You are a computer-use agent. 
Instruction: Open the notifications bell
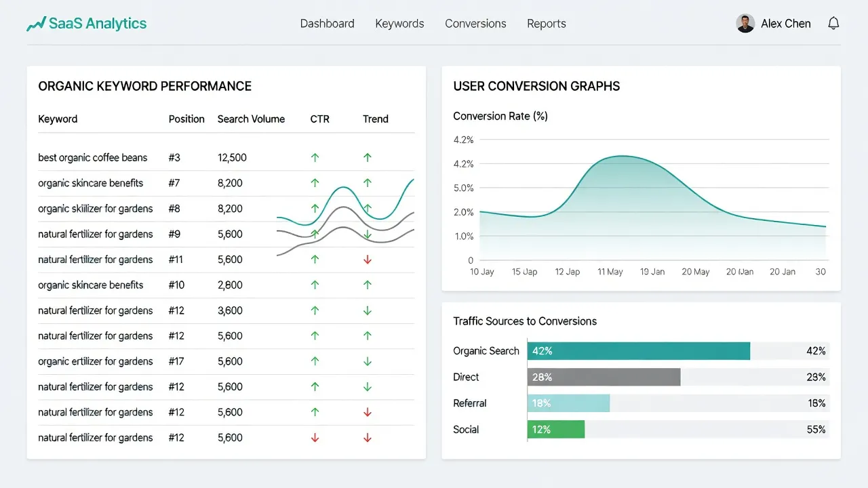coord(833,23)
